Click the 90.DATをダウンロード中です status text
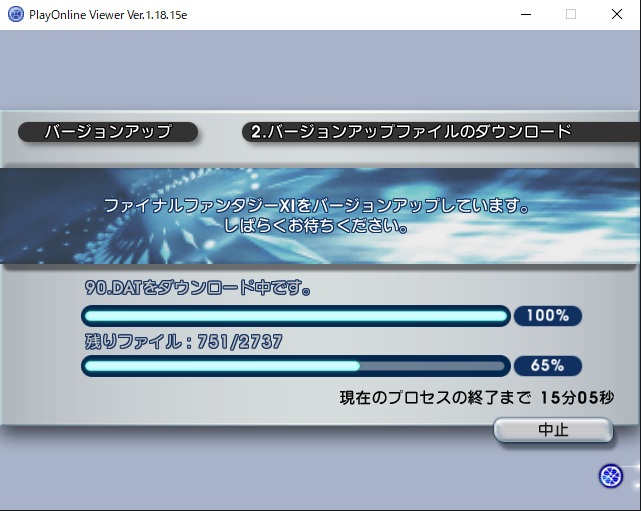Viewport: 641px width, 511px height. (197, 288)
